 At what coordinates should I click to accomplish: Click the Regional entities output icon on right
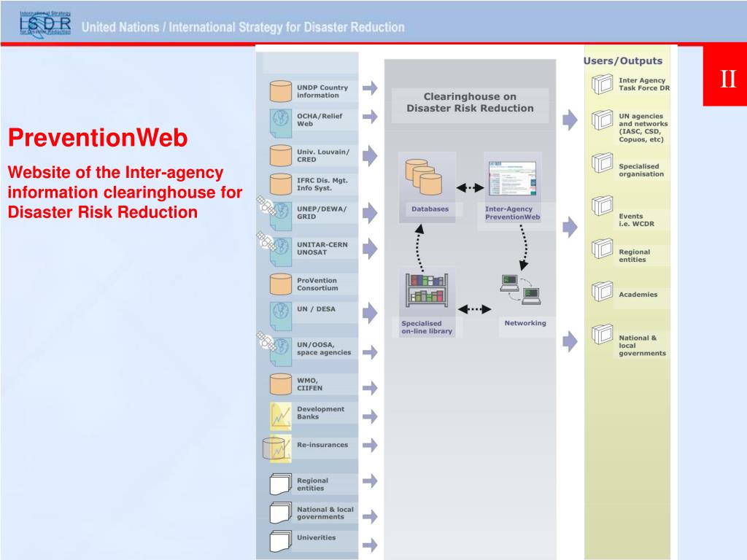pyautogui.click(x=602, y=249)
